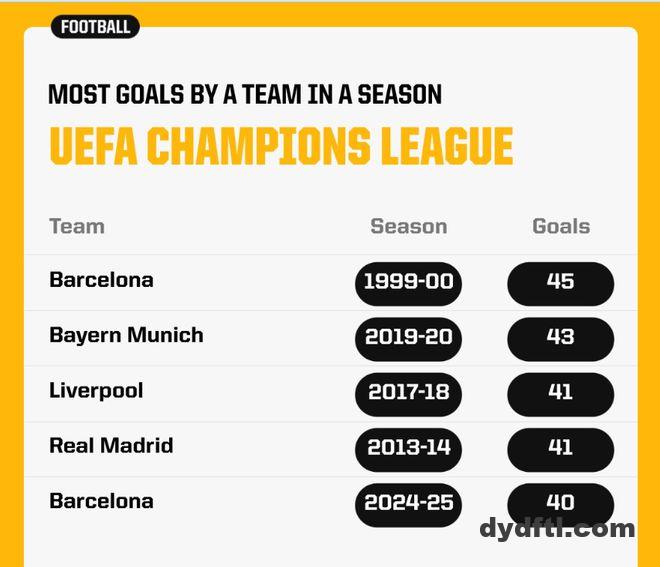Select the 43 goals pill
The height and width of the screenshot is (567, 660).
560,337
